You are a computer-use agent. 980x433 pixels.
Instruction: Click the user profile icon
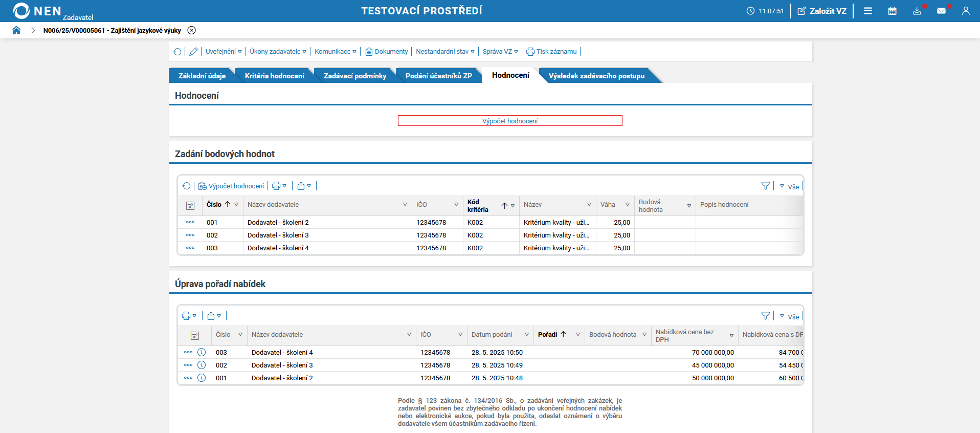point(965,11)
